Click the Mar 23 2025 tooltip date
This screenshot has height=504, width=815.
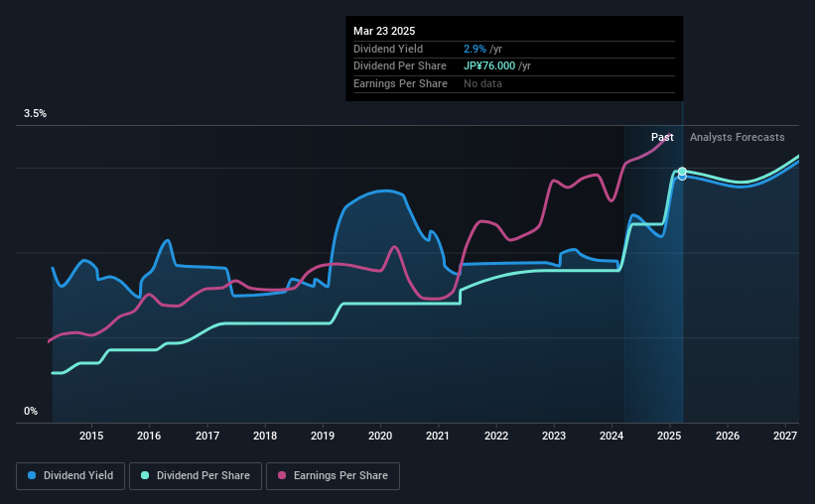384,31
